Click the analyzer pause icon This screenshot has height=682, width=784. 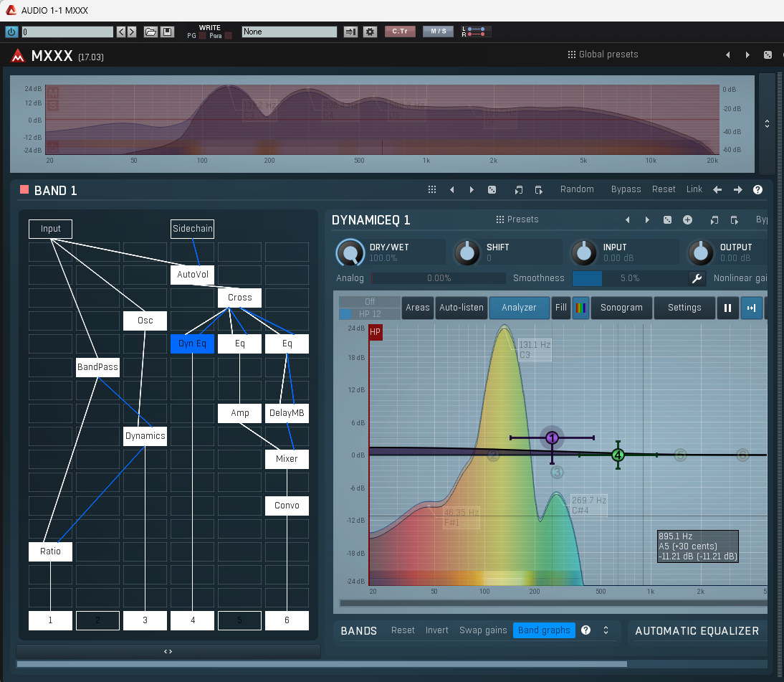[x=727, y=308]
